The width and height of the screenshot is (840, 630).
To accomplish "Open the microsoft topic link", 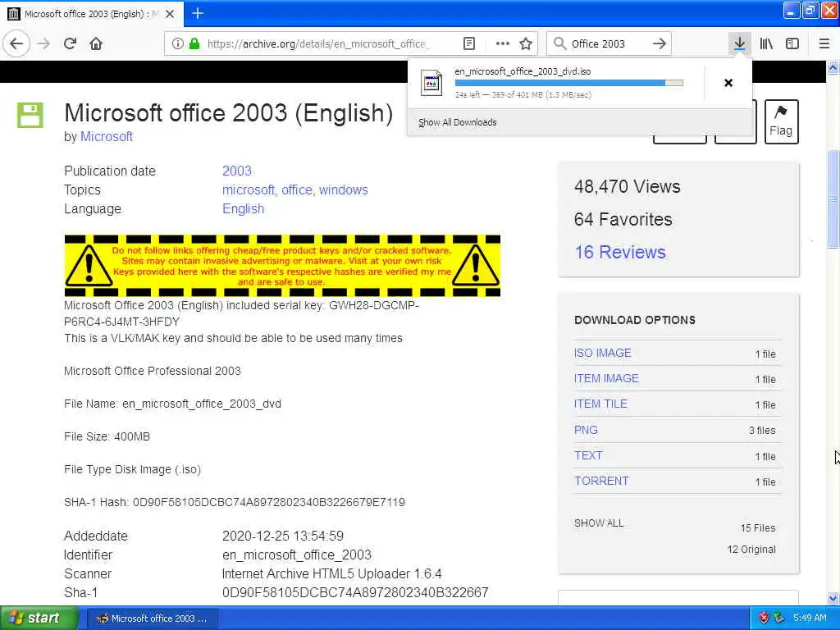I will coord(249,190).
